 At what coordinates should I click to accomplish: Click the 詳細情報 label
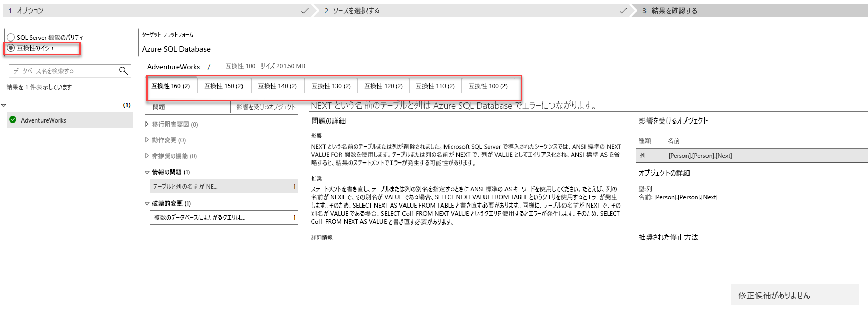321,237
